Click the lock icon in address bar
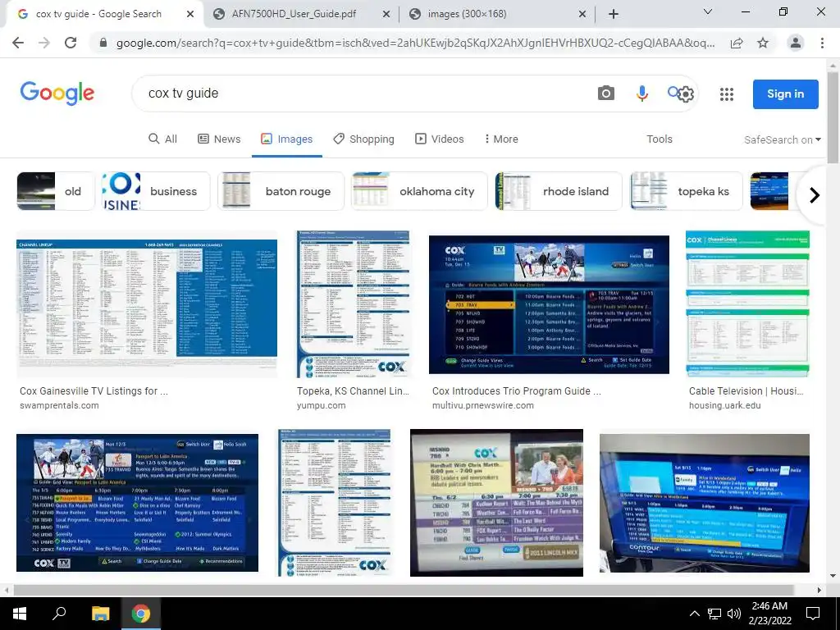 [103, 43]
